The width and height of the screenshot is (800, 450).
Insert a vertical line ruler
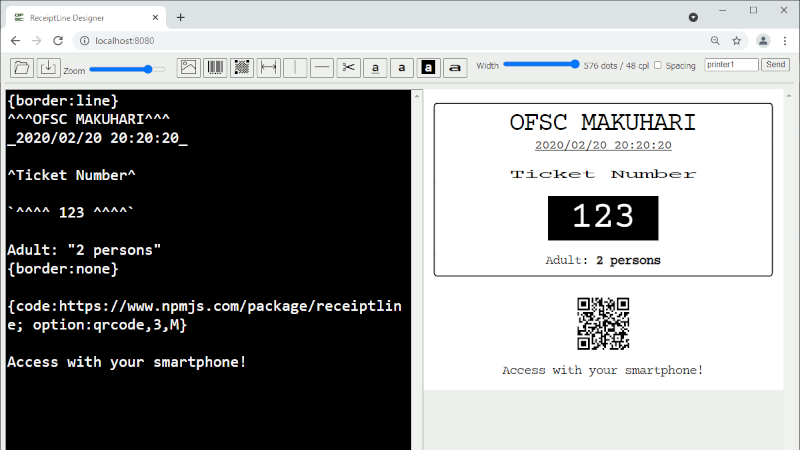coord(295,67)
